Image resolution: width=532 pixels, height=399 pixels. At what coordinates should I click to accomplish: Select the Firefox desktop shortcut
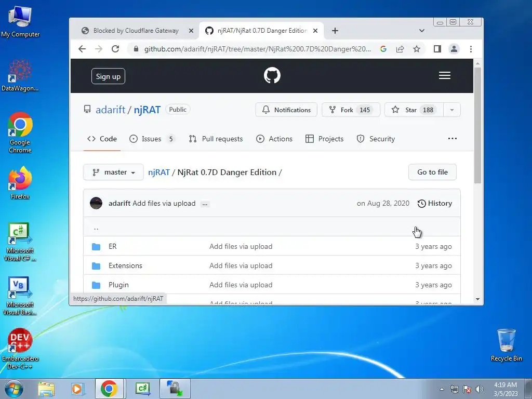(20, 183)
